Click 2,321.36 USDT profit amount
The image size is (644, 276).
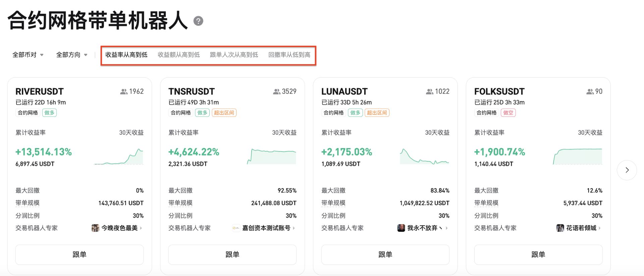tap(188, 164)
